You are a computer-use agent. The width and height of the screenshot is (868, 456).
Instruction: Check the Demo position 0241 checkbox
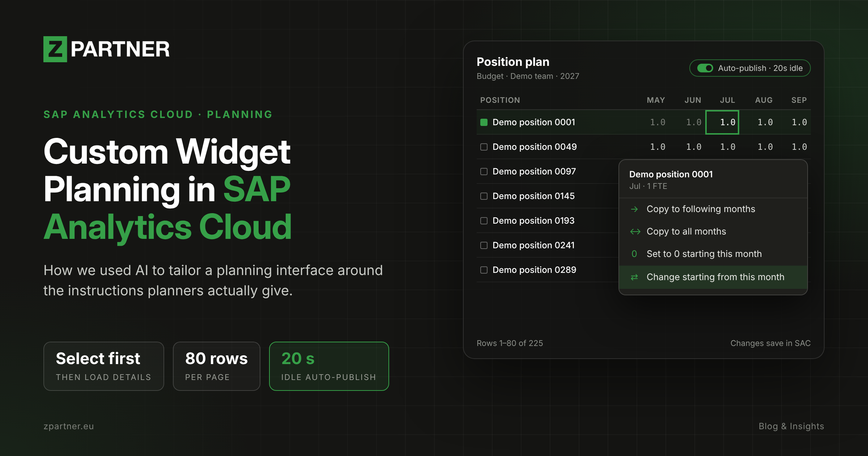coord(484,245)
